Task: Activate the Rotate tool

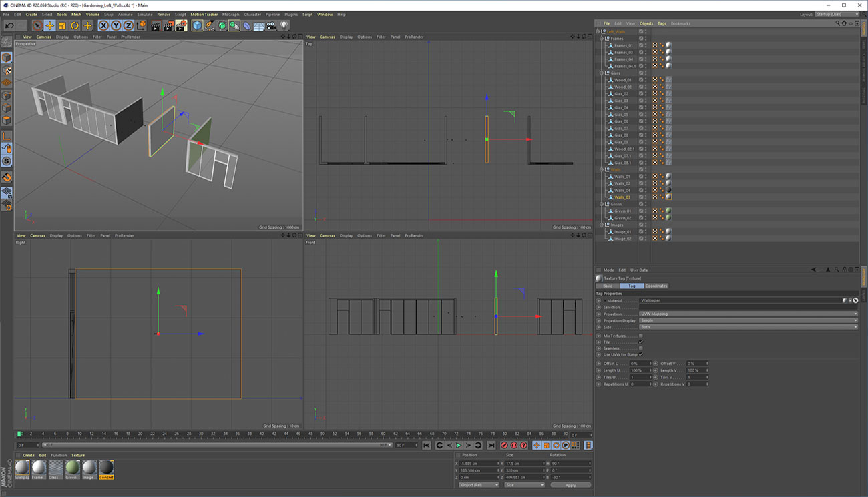Action: coord(75,25)
